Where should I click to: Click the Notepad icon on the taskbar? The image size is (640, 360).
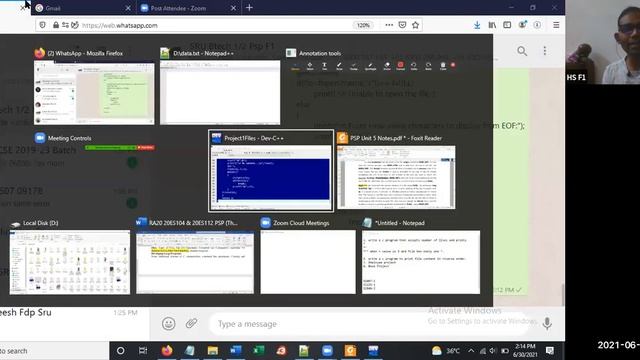click(x=189, y=351)
